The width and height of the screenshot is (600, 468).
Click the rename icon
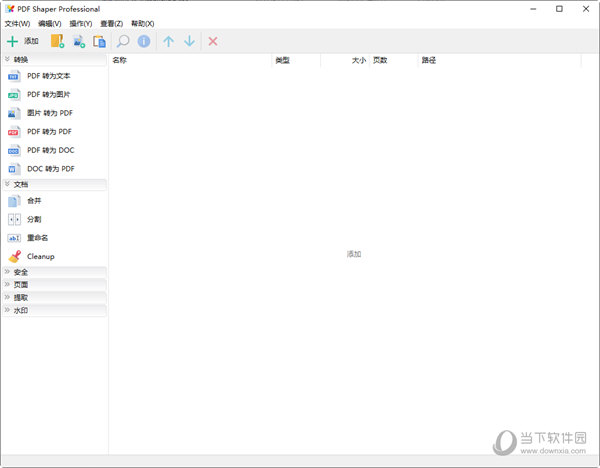(x=14, y=238)
